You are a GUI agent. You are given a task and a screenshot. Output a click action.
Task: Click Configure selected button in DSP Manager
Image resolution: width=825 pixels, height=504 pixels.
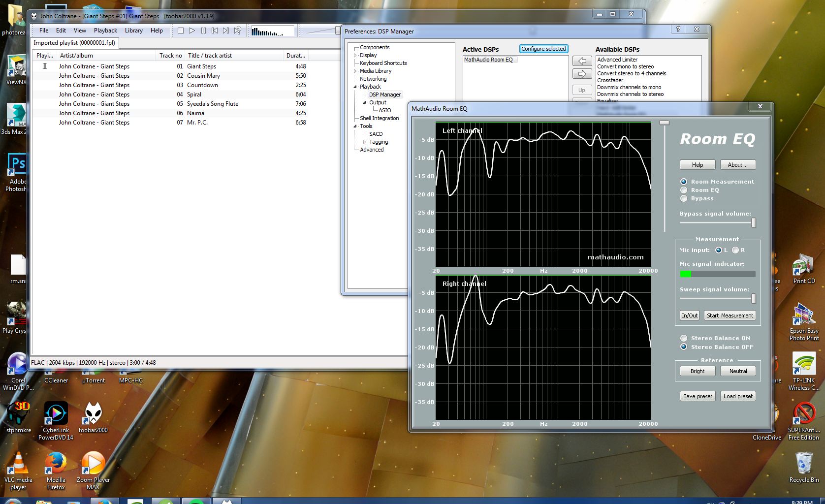point(544,49)
